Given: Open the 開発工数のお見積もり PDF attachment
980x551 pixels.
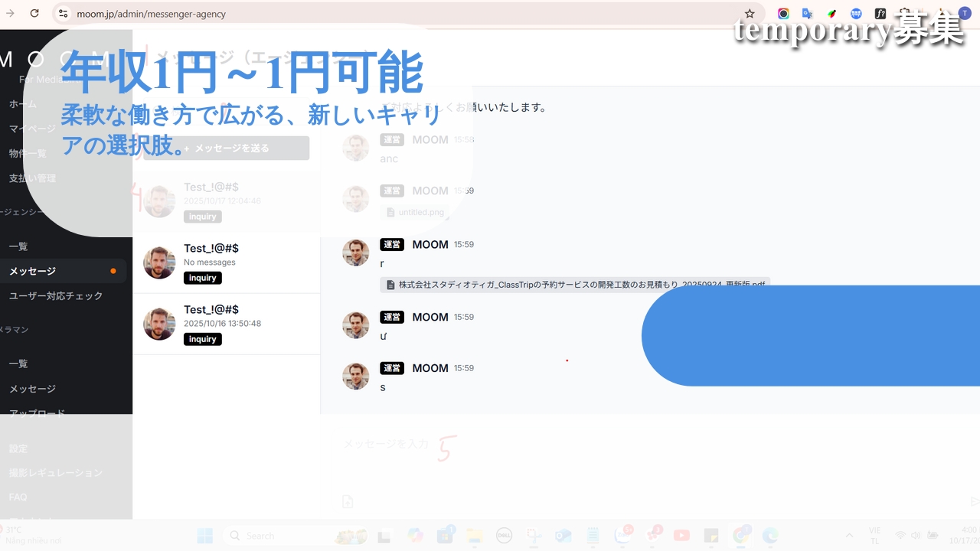Looking at the screenshot, I should pyautogui.click(x=574, y=284).
